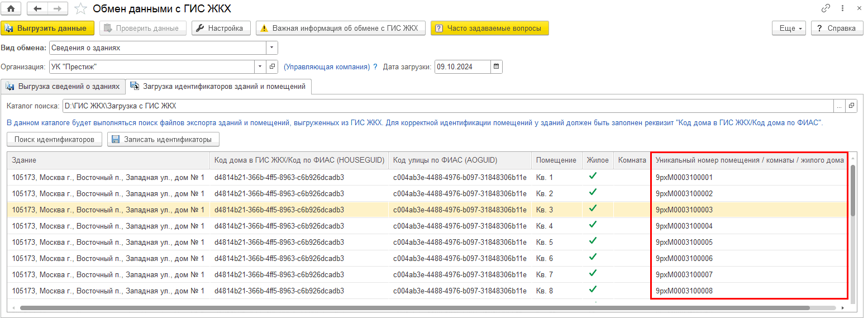Click the Home icon button
The height and width of the screenshot is (318, 868).
click(x=11, y=8)
